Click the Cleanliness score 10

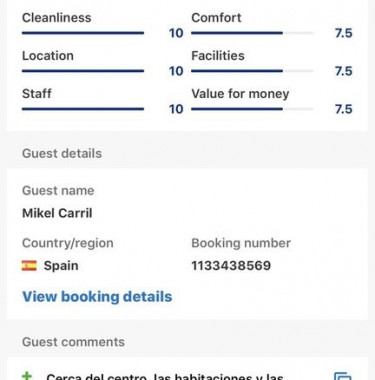pos(176,33)
